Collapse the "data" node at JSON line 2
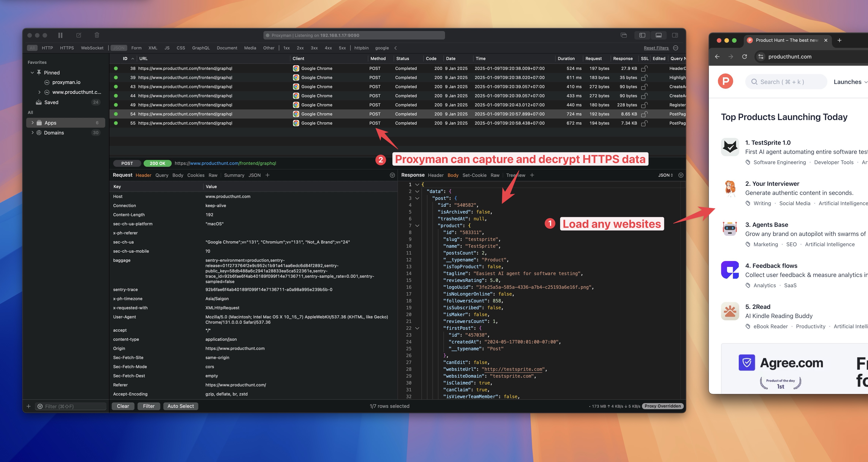The width and height of the screenshot is (868, 462). point(417,191)
